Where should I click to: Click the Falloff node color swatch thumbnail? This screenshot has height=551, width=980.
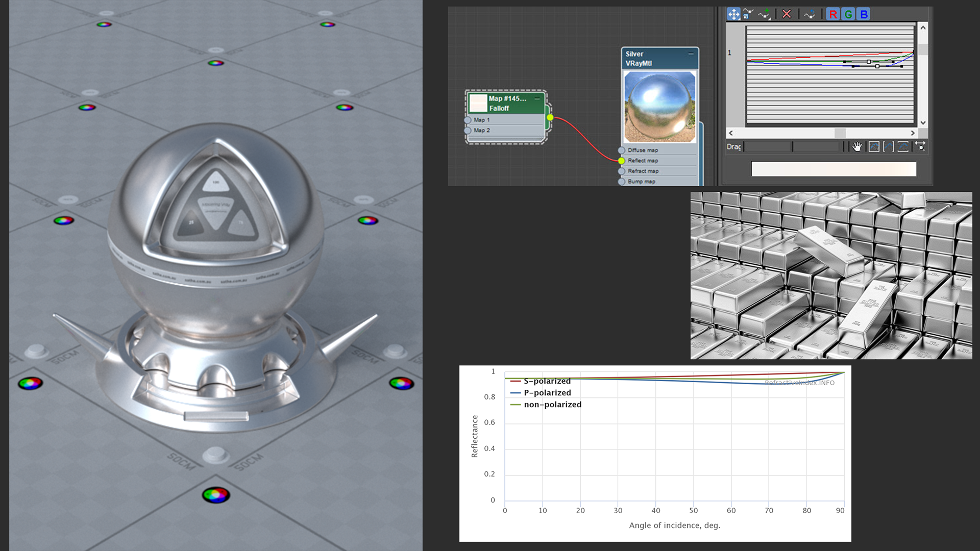pyautogui.click(x=478, y=103)
